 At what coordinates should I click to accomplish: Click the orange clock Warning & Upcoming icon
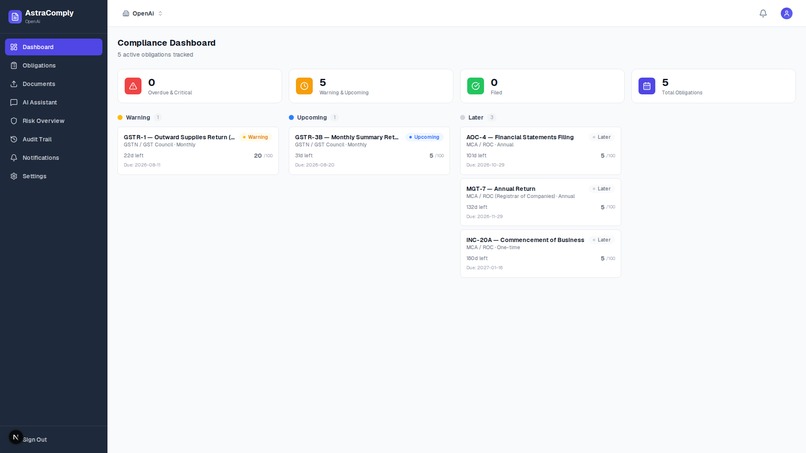304,86
